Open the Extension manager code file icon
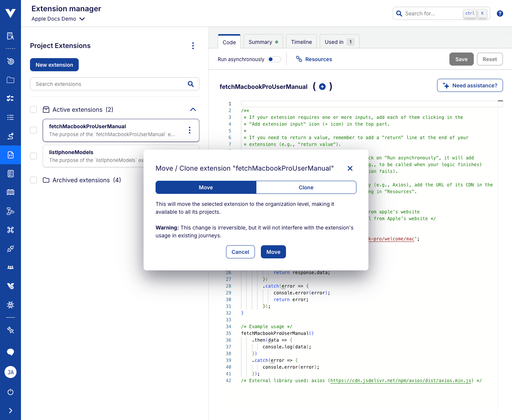This screenshot has height=420, width=512. [10, 155]
